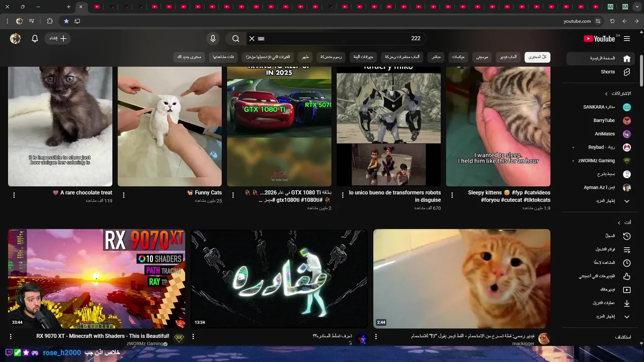This screenshot has width=644, height=362.
Task: Open BarryTube channel subscription
Action: [x=601, y=121]
